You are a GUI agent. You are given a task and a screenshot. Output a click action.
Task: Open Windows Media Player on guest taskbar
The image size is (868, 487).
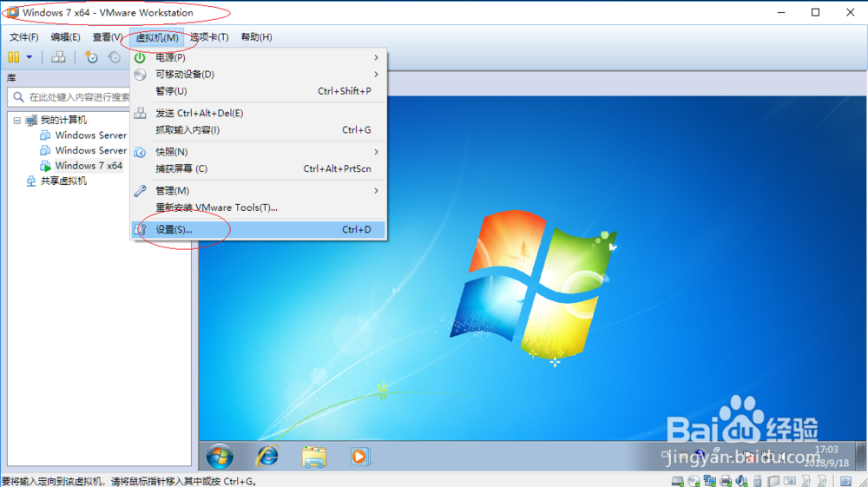[360, 457]
